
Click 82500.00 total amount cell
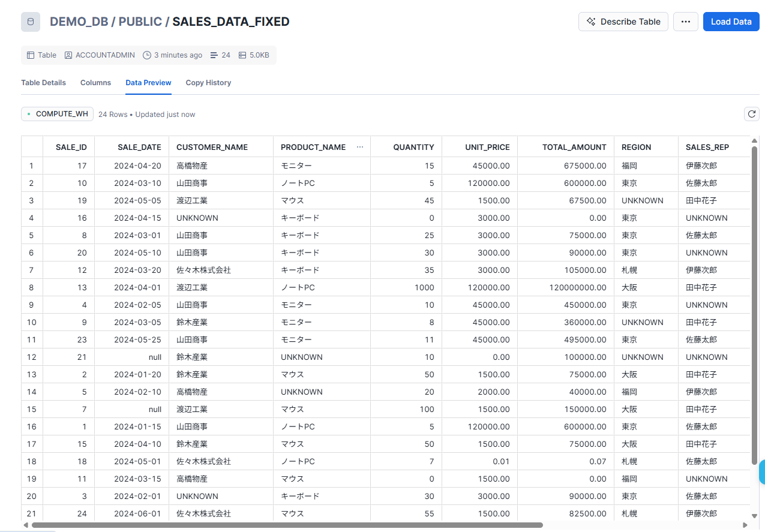pyautogui.click(x=566, y=513)
